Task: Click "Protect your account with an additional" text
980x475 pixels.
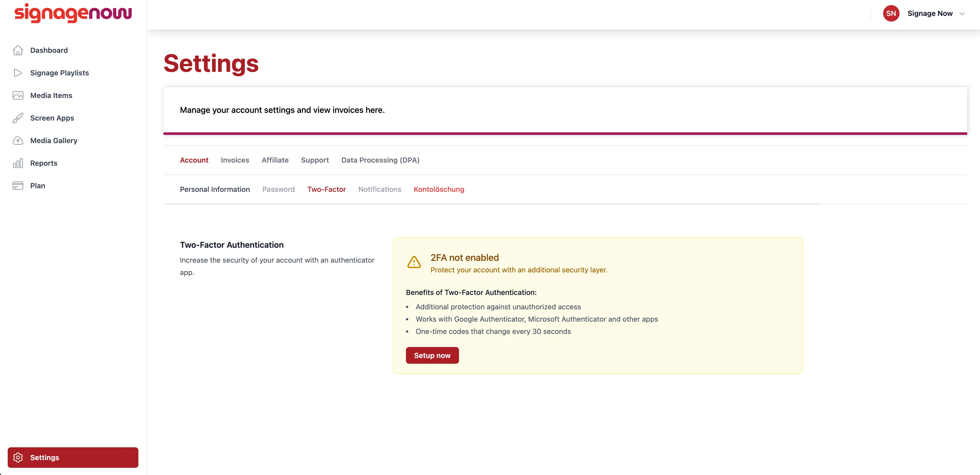Action: coord(519,270)
